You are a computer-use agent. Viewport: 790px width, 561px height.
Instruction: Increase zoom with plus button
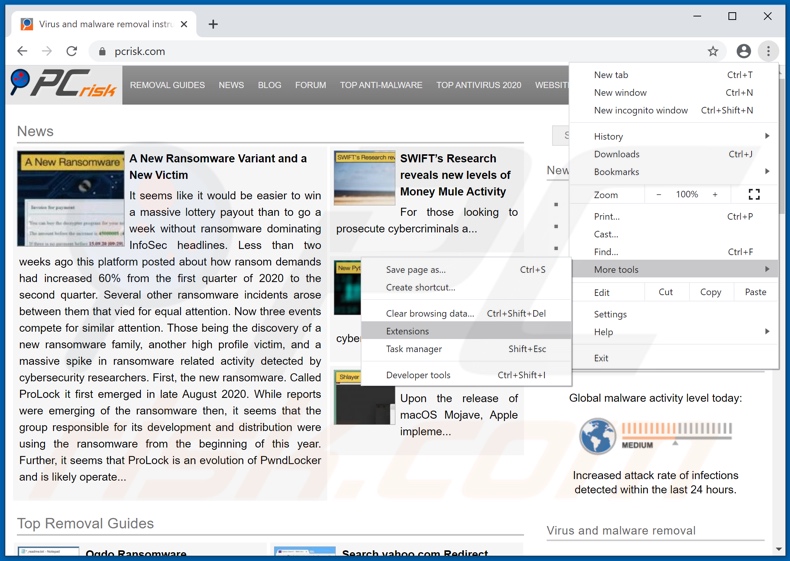click(714, 195)
